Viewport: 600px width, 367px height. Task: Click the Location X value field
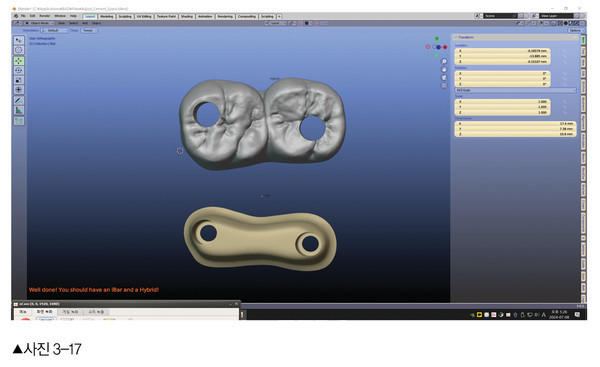[x=502, y=51]
